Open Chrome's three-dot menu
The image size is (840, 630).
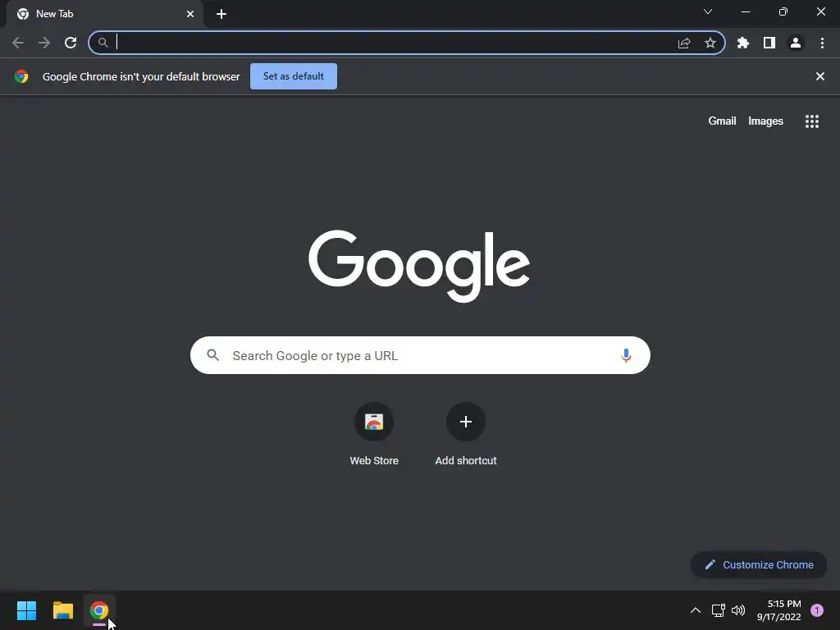(822, 43)
